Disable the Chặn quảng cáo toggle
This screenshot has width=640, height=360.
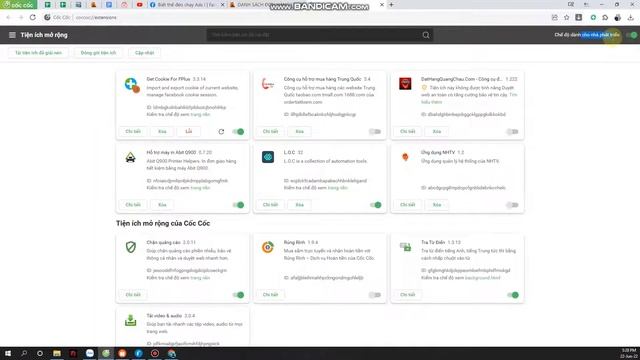238,295
